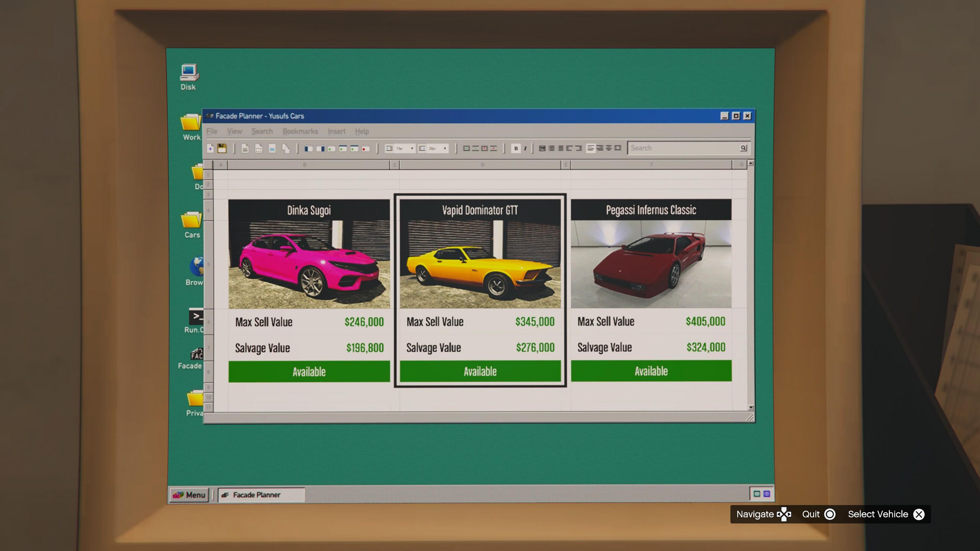This screenshot has width=980, height=551.
Task: Open the Bookmarks menu
Action: point(300,131)
